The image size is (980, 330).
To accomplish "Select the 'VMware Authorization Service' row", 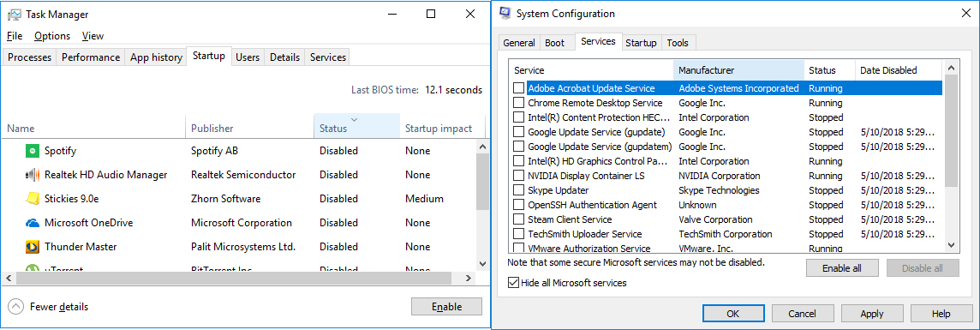I will tap(726, 249).
